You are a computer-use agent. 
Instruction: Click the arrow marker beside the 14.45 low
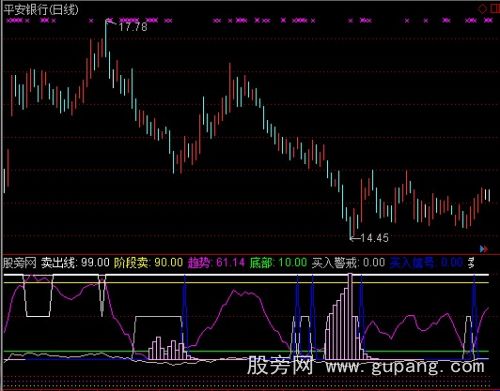355,238
